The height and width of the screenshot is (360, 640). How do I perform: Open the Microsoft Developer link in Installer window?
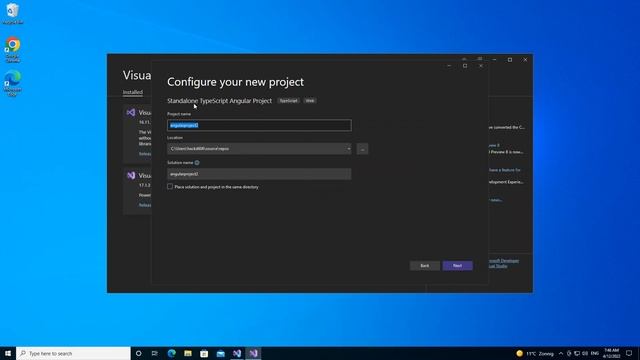coord(504,261)
